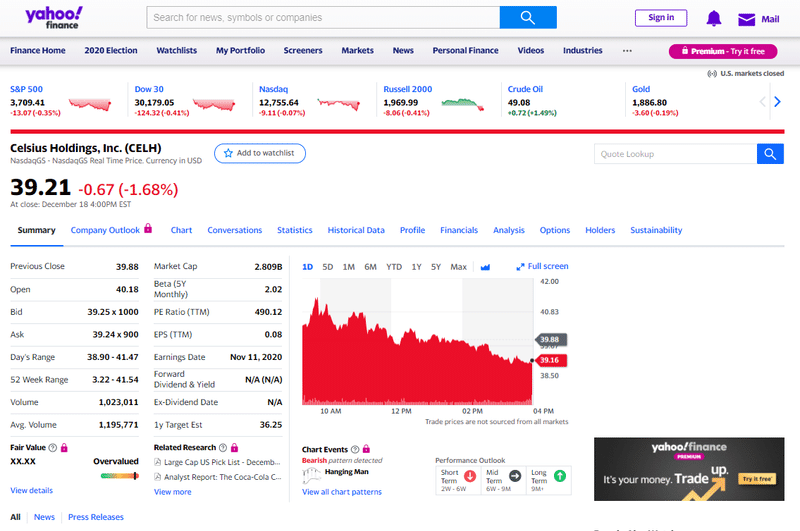Select the 6M chart range
Viewport: 800px width, 531px height.
coord(370,267)
